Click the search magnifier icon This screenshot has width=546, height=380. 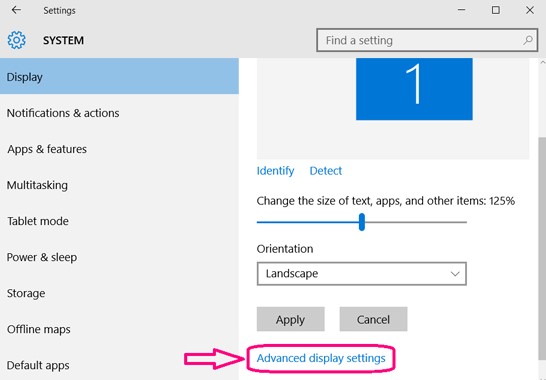[x=528, y=40]
